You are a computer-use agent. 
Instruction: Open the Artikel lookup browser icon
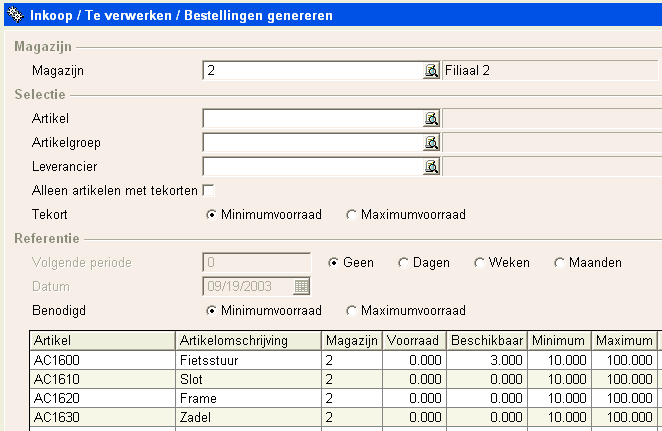[431, 119]
